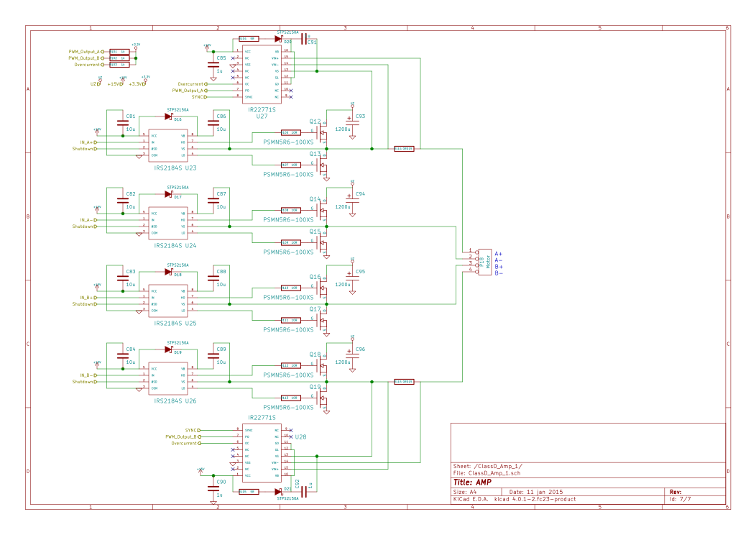Select capacitor C88 near U25

pyautogui.click(x=213, y=278)
